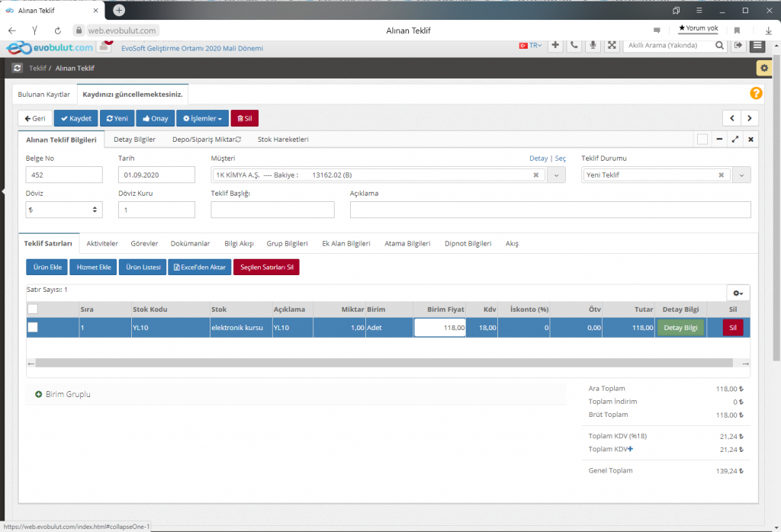Click the phone call icon in header

[574, 46]
